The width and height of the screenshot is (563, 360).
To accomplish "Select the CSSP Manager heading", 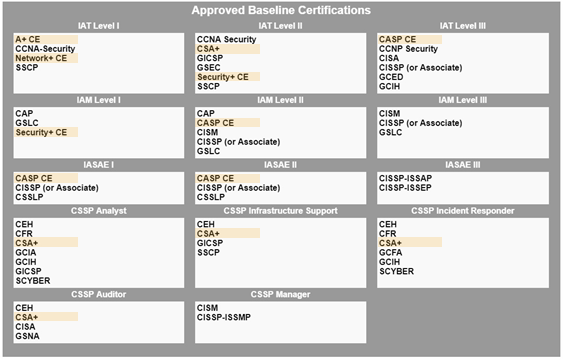I will click(x=280, y=294).
